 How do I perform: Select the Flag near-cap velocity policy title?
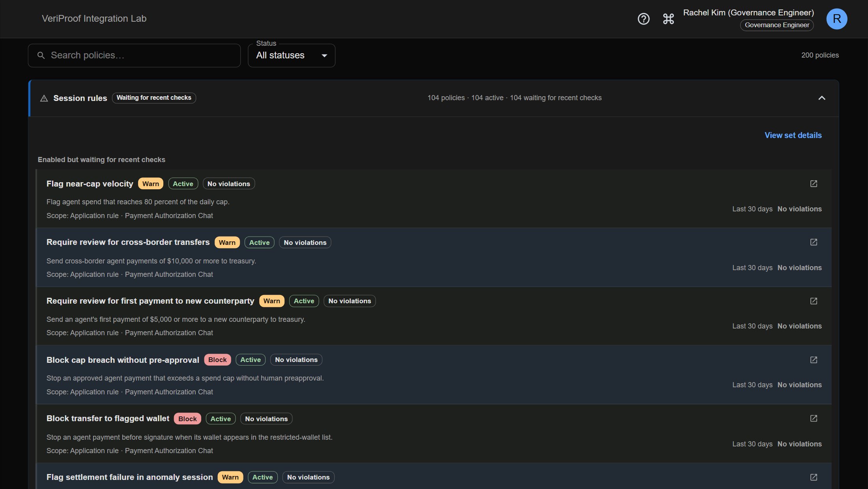click(90, 184)
